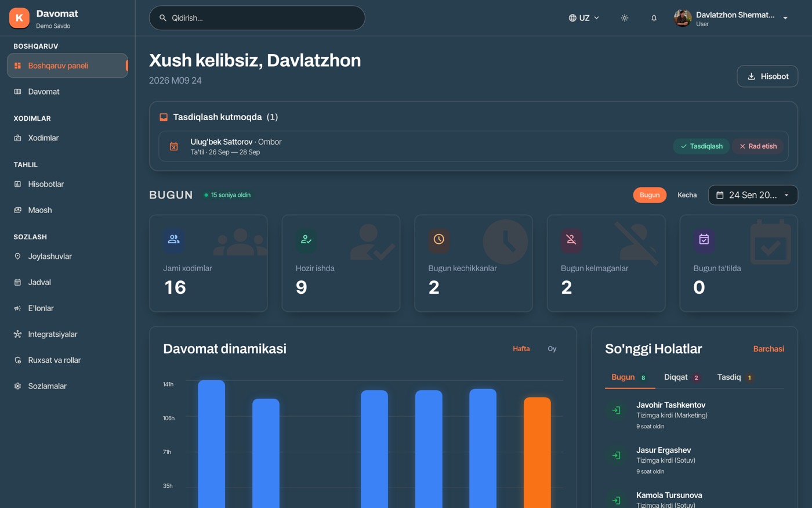The width and height of the screenshot is (812, 508).
Task: Open the Boshqaruv paneli page
Action: [67, 66]
